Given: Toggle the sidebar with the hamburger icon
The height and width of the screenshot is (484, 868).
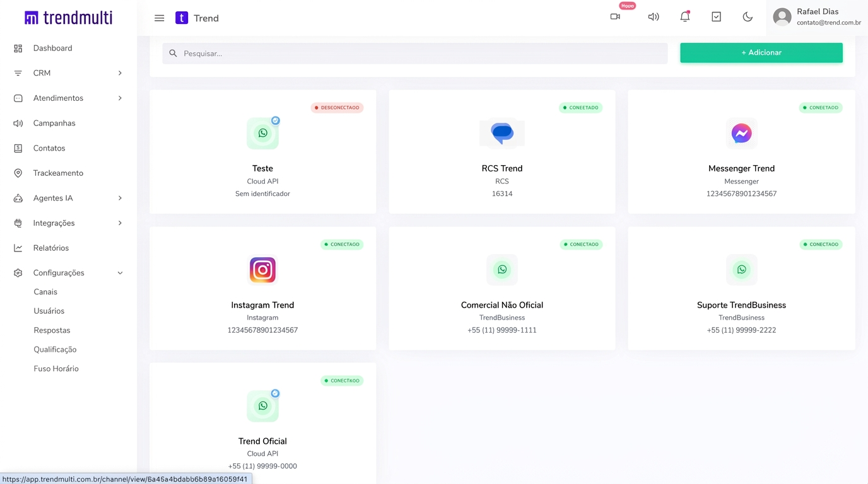Looking at the screenshot, I should click(159, 18).
